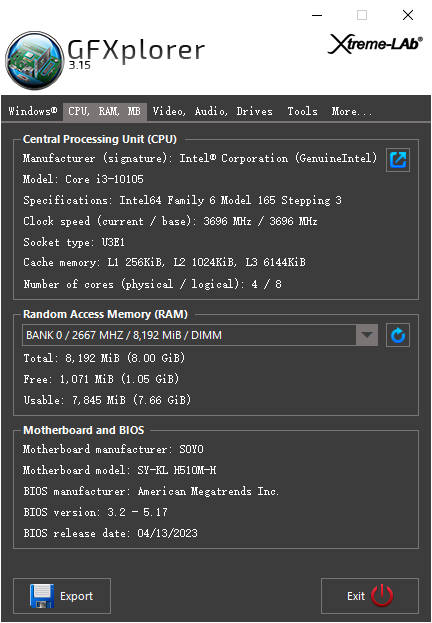Click BIOS manufacturer American Megatrends line
432x623 pixels.
151,491
